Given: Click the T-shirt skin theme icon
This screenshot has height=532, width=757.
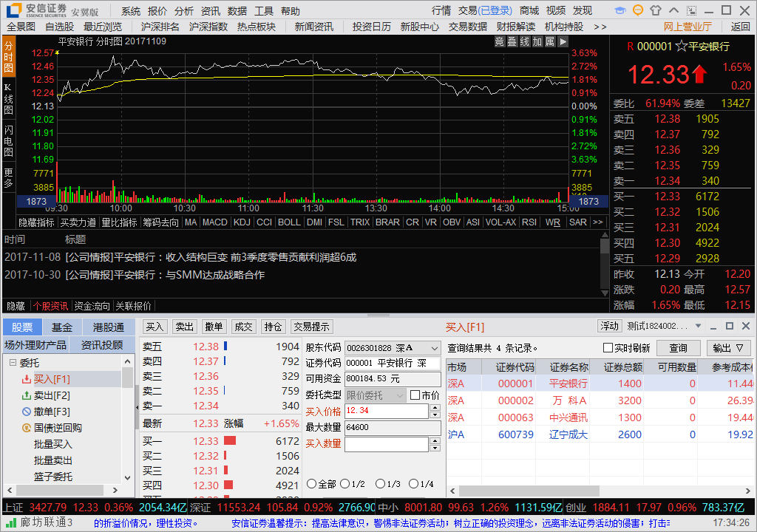Looking at the screenshot, I should click(656, 10).
